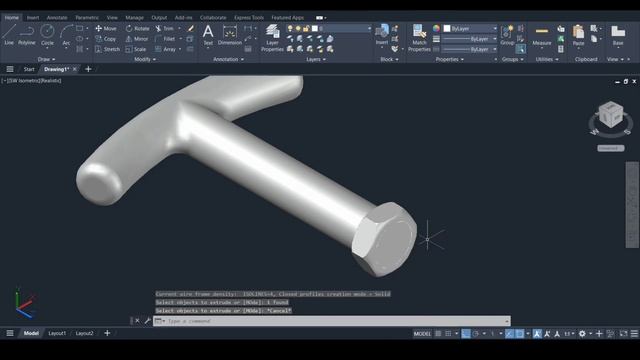This screenshot has height=360, width=640.
Task: Switch to the Layout1 tab
Action: pyautogui.click(x=57, y=333)
